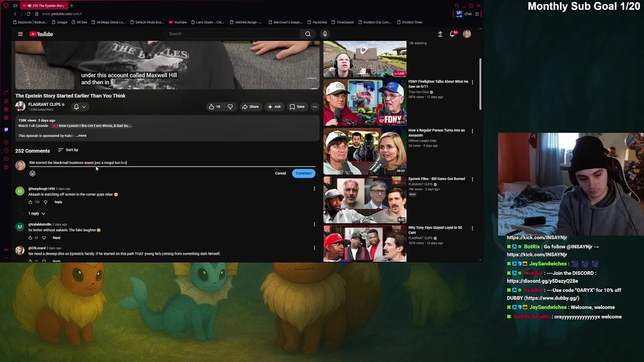Click the Ask button
This screenshot has height=362, width=644.
point(274,107)
